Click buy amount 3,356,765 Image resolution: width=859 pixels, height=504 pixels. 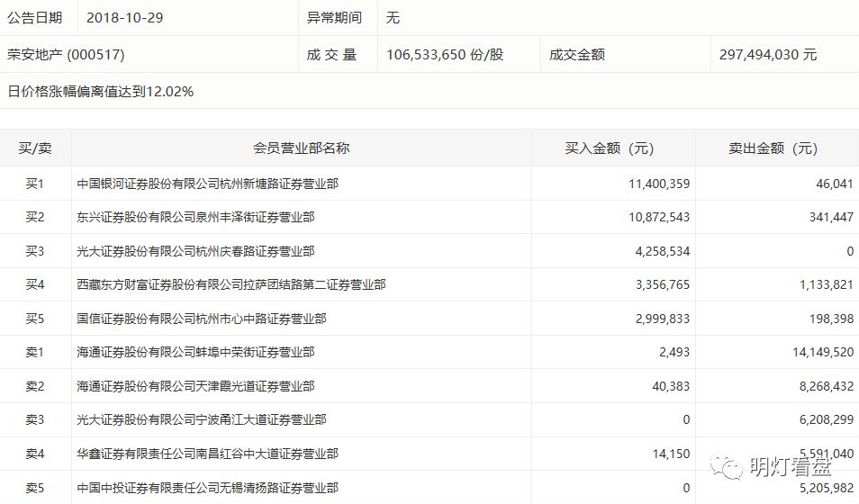(x=663, y=284)
